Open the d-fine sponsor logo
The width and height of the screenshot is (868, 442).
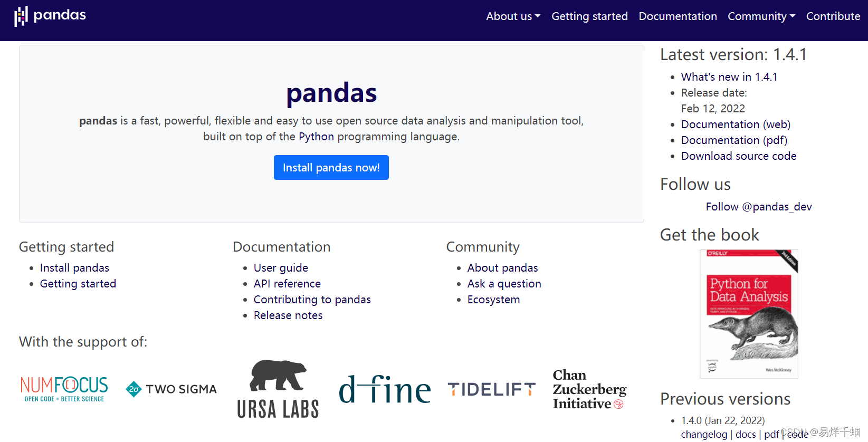pos(385,389)
